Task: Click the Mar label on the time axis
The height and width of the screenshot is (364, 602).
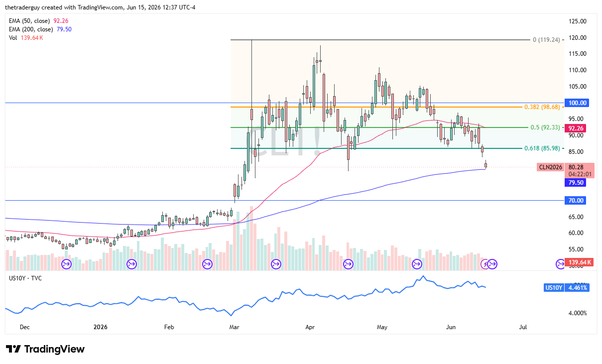Action: 234,327
